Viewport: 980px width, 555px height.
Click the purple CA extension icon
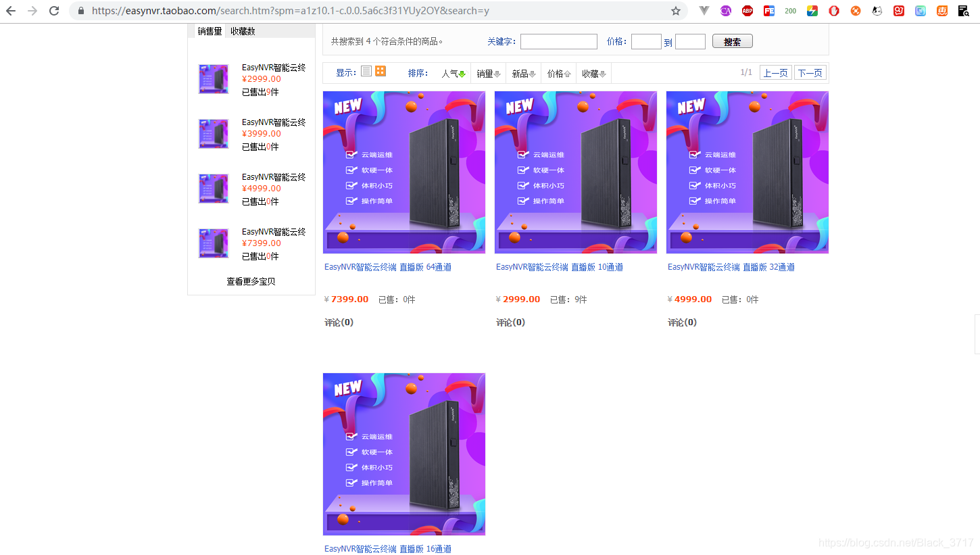coord(726,11)
